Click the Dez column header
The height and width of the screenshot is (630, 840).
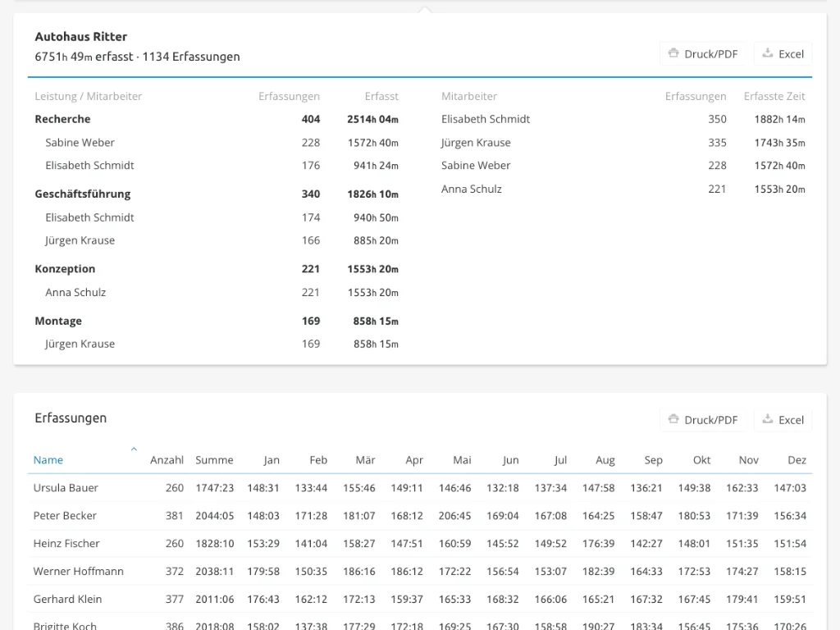[x=797, y=459]
